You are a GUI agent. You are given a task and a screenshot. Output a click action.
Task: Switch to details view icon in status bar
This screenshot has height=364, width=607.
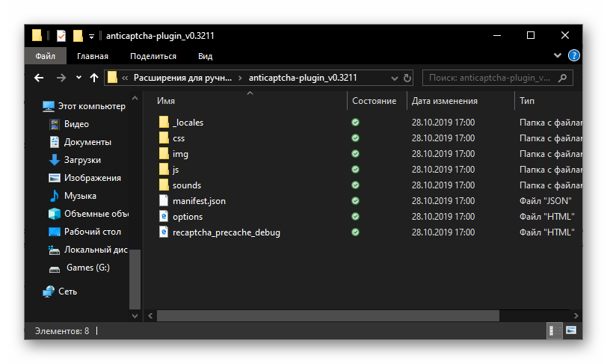coord(555,330)
